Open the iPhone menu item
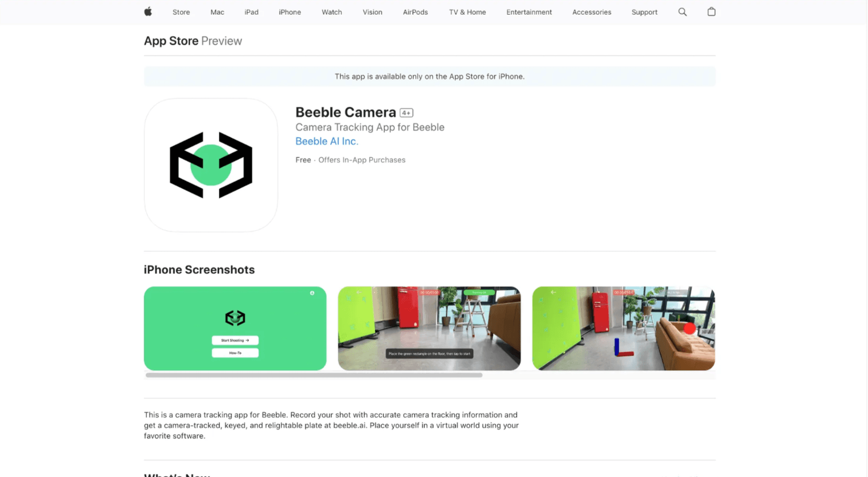868x477 pixels. pyautogui.click(x=290, y=12)
